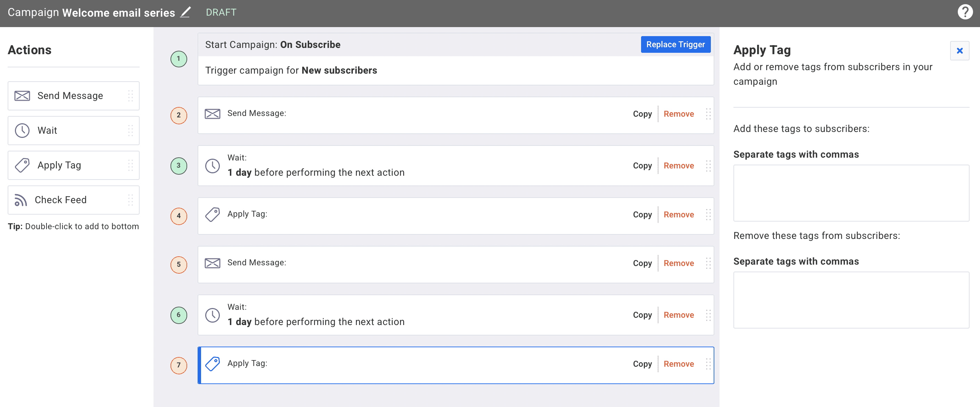Select the Check Feed action in Actions list
Screen dimensions: 980x407
coord(73,200)
